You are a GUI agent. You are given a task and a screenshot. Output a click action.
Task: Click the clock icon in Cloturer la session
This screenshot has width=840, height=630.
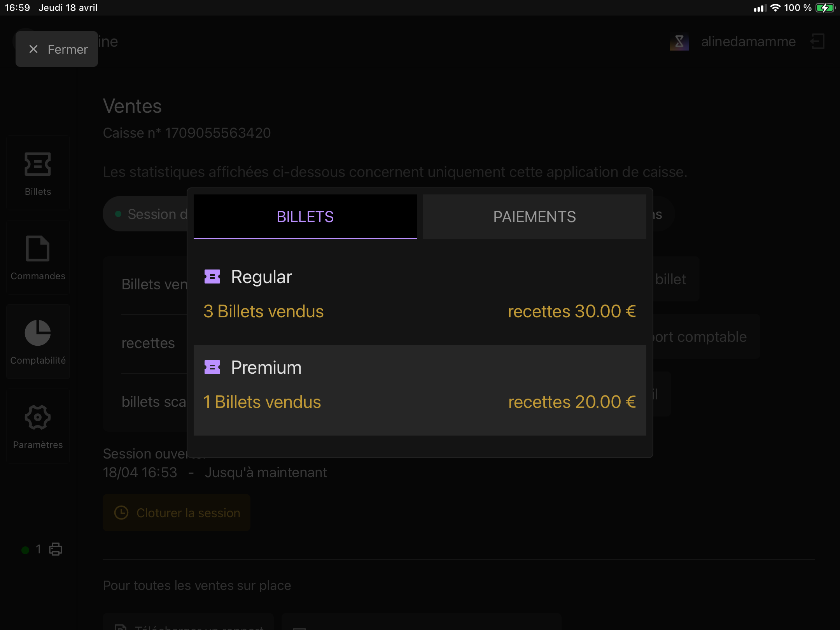121,513
